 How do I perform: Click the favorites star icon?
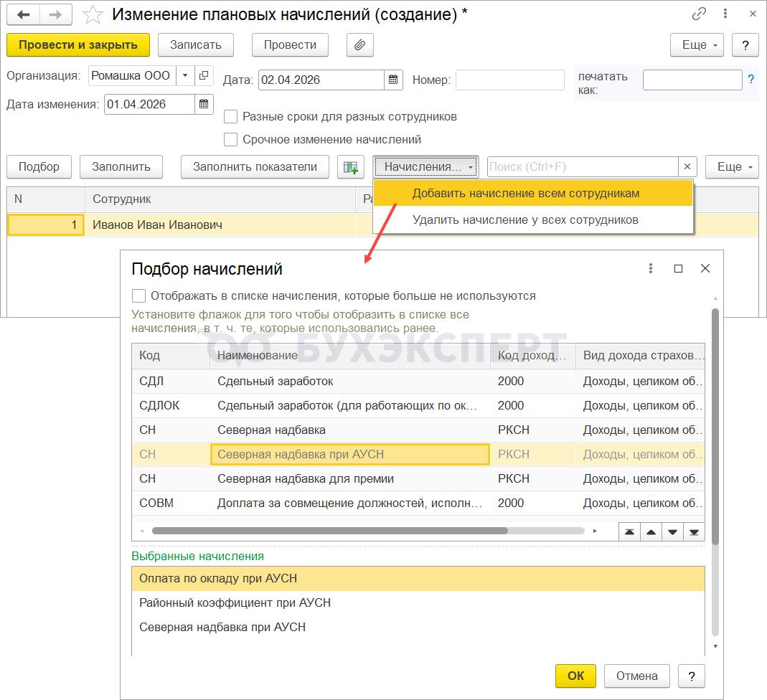tap(92, 15)
